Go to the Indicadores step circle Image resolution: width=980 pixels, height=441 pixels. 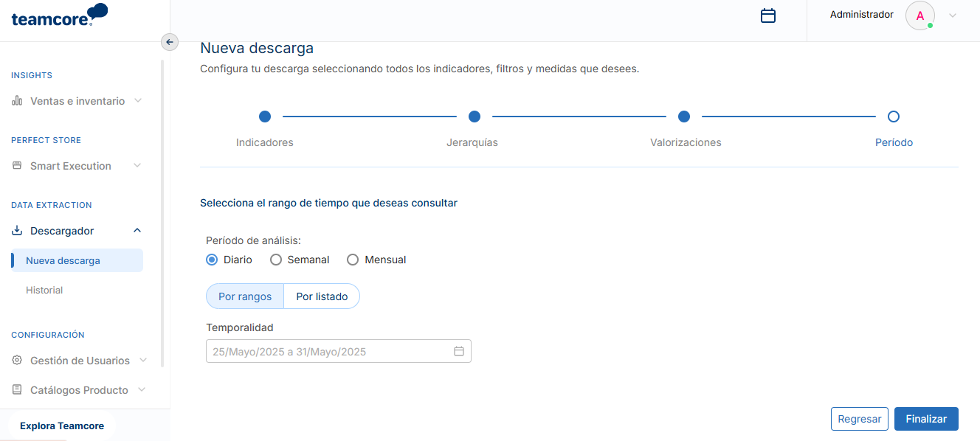point(265,117)
